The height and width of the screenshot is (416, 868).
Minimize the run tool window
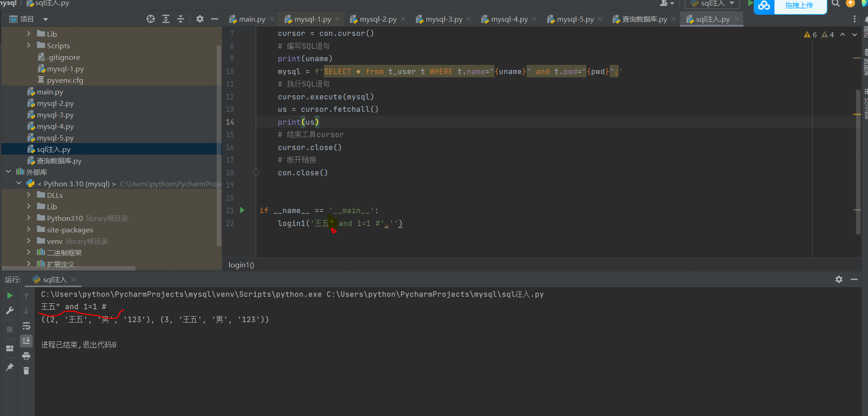854,279
